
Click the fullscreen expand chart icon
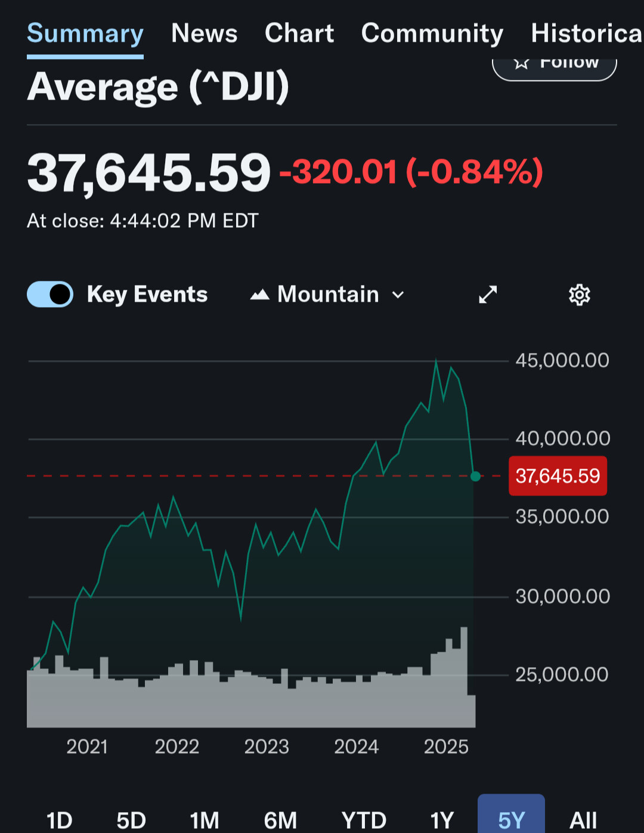(488, 295)
